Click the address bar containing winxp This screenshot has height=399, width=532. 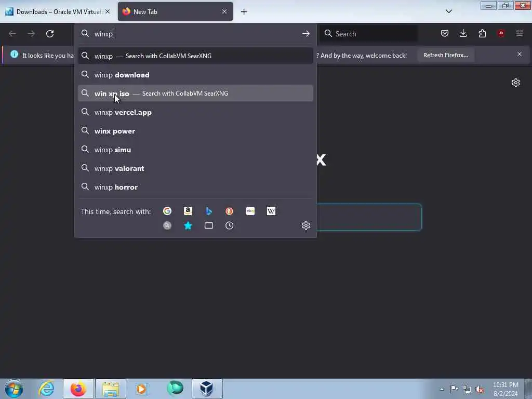196,34
